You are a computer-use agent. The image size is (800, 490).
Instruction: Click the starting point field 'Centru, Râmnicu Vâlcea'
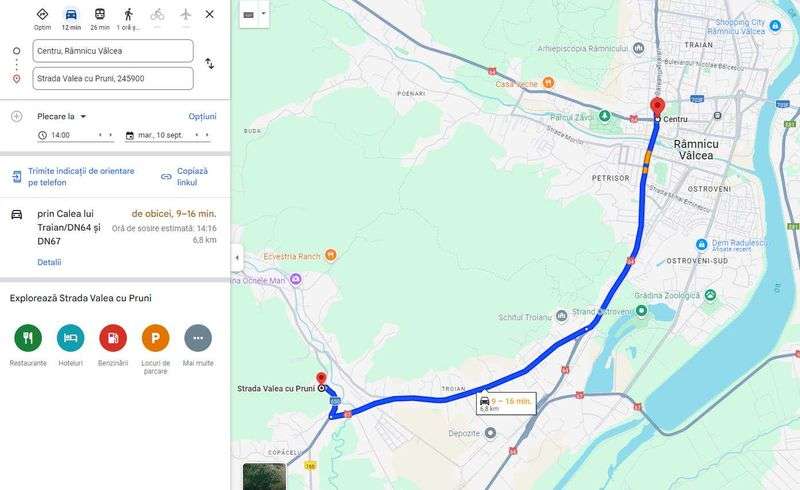[x=113, y=51]
